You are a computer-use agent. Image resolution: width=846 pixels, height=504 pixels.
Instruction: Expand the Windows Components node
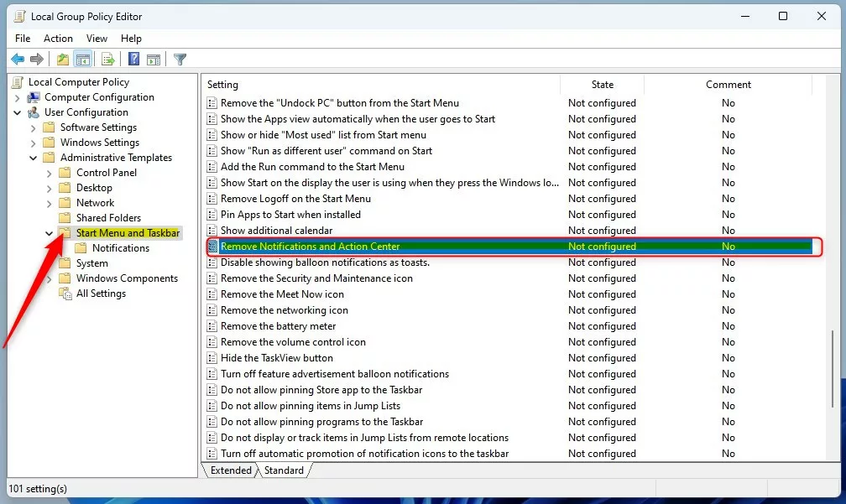49,278
